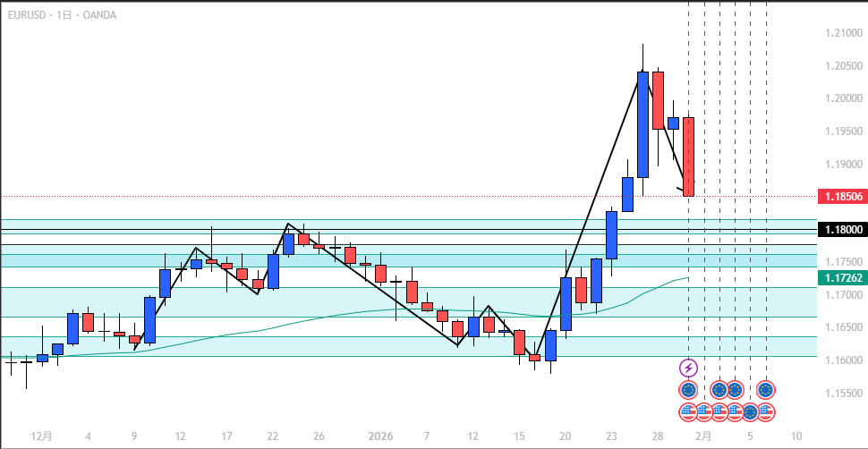Click the 2月 label on time axis
The image size is (868, 449).
click(x=704, y=436)
